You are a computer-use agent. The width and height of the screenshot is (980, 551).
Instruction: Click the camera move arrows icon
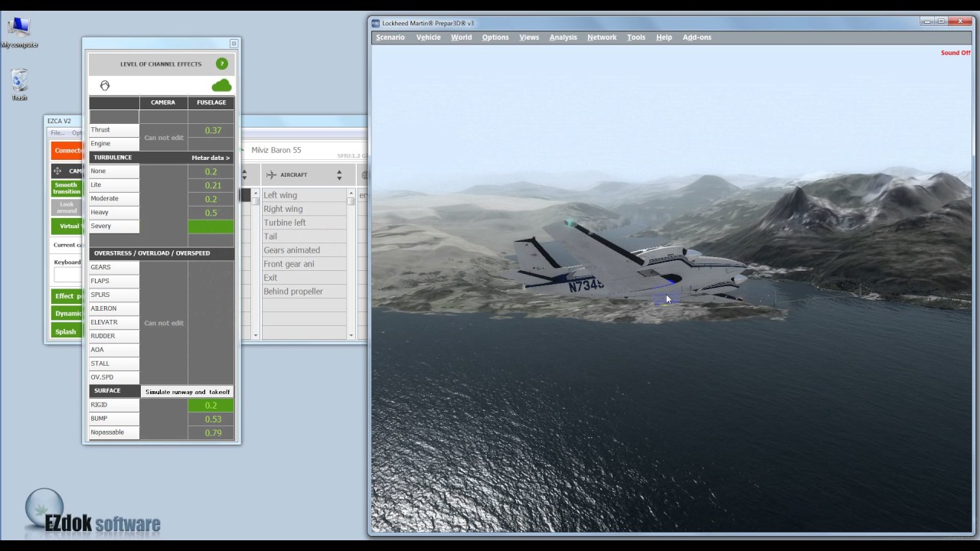click(57, 171)
